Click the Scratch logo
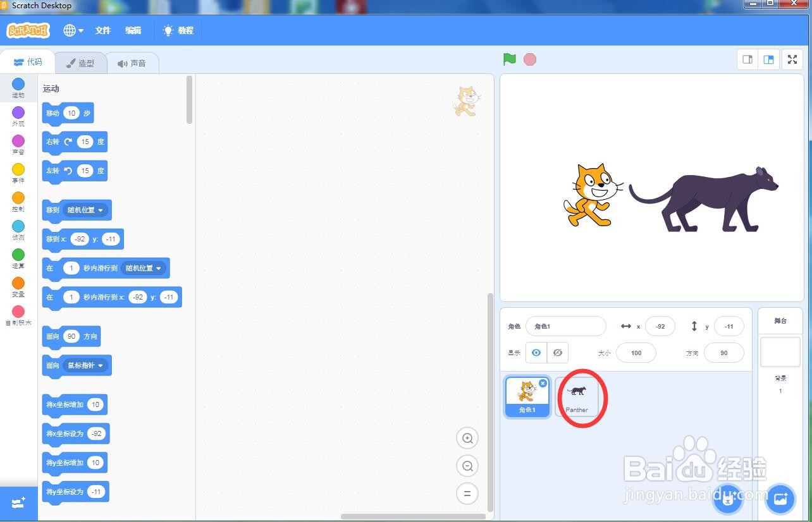812x522 pixels. pyautogui.click(x=28, y=30)
